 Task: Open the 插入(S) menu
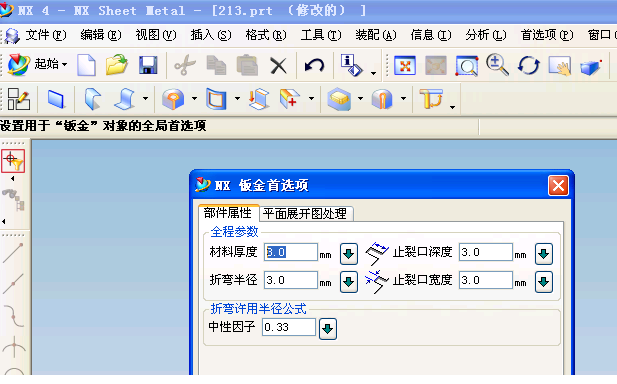pos(211,35)
